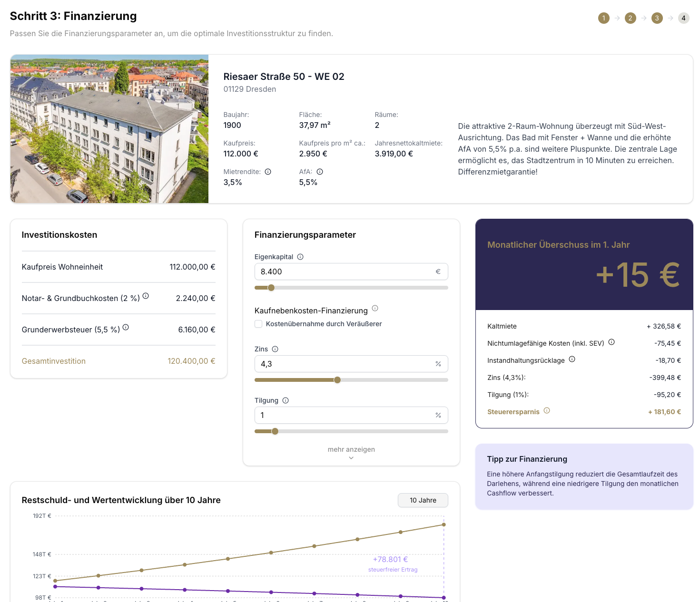
Task: Open the Tilgung info icon
Action: pos(286,400)
